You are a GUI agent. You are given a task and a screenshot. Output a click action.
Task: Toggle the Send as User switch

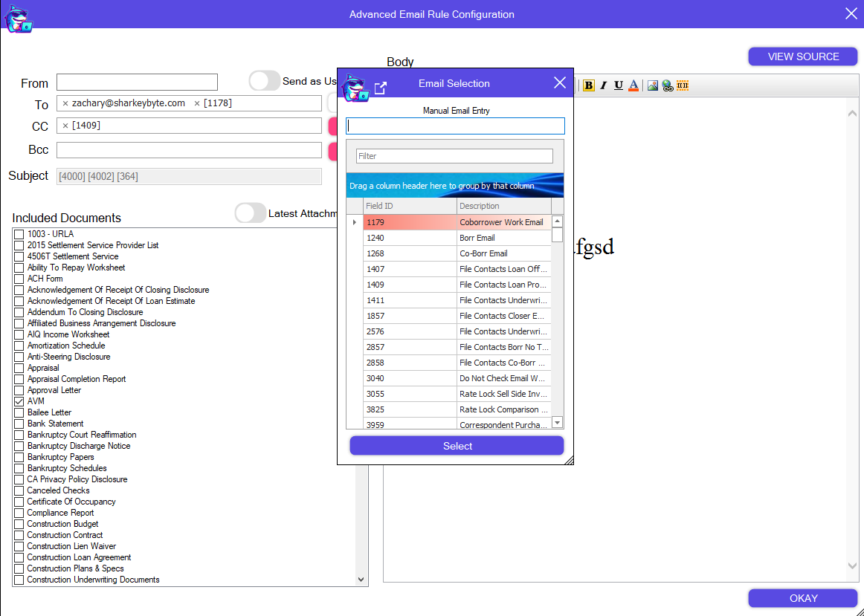point(264,81)
